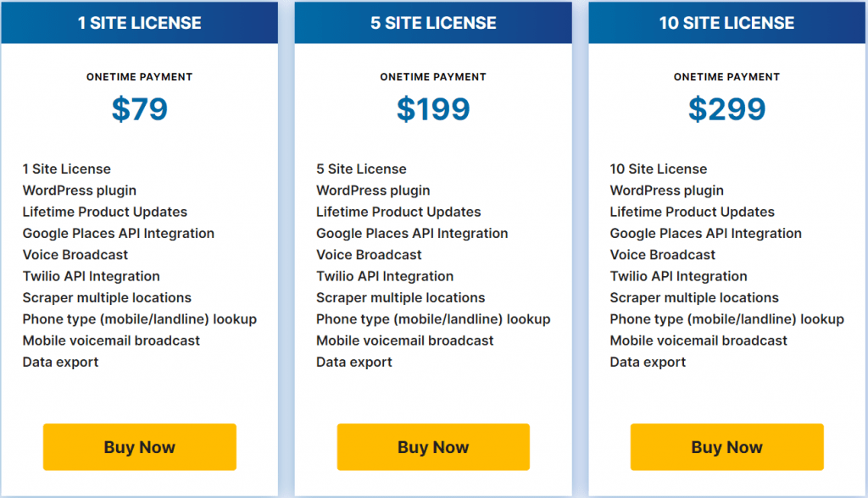The width and height of the screenshot is (868, 498).
Task: Click ONETIME PAYMENT in the first column
Action: (139, 76)
